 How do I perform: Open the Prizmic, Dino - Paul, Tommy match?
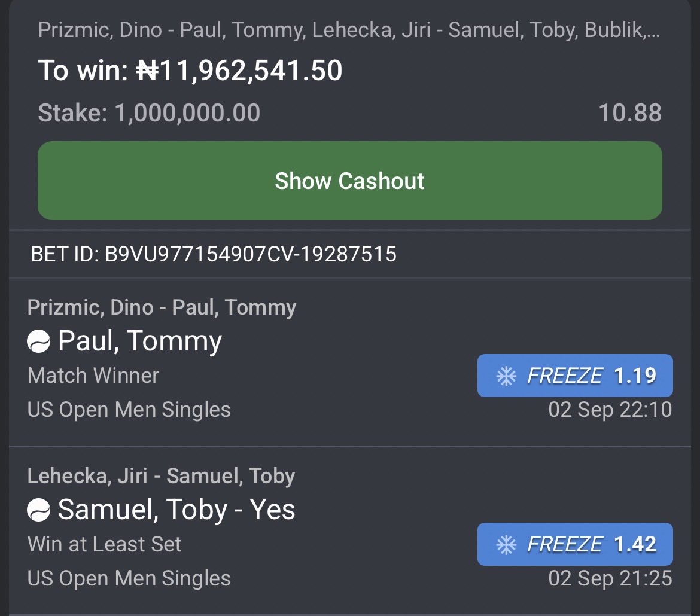tap(162, 307)
